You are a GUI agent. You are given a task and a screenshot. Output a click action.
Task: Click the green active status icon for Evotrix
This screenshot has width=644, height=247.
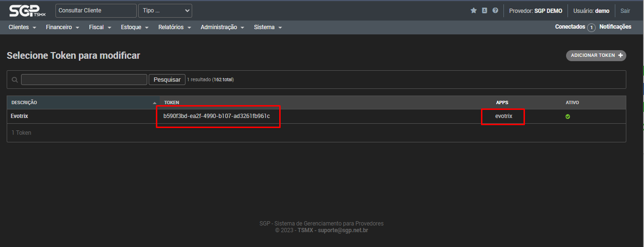tap(568, 117)
